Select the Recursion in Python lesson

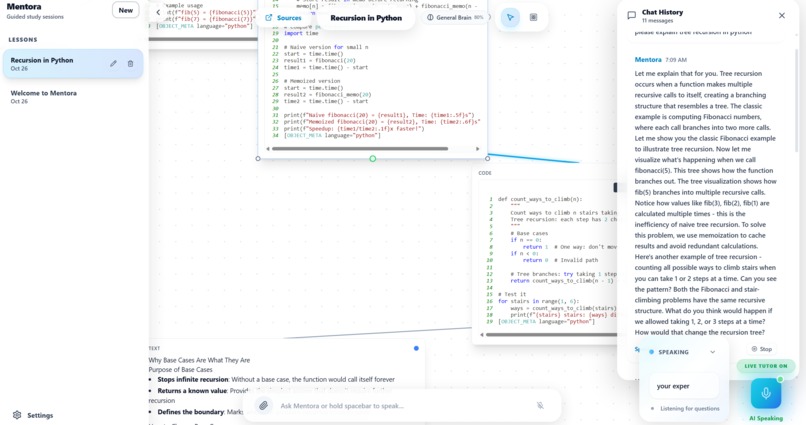pyautogui.click(x=73, y=64)
